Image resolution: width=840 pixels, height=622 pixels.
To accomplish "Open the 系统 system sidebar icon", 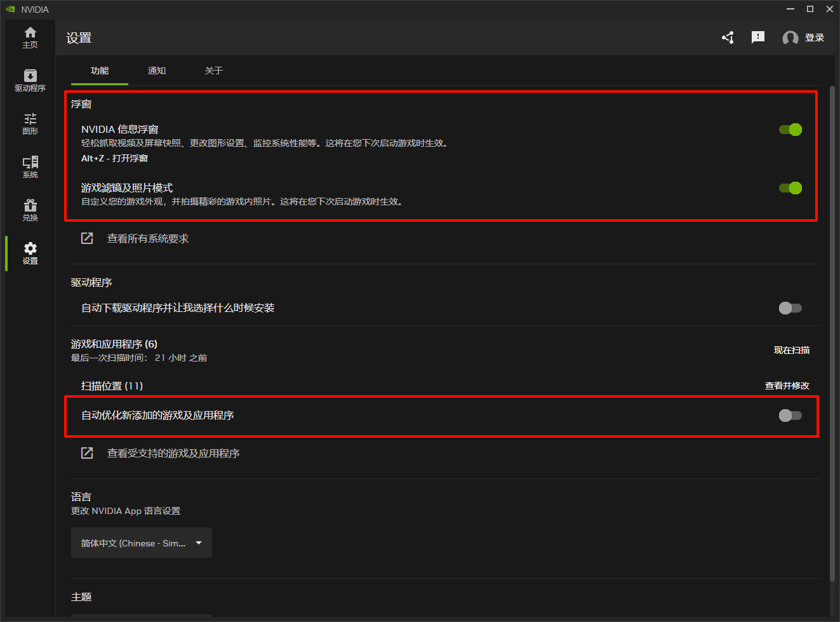I will click(x=30, y=167).
